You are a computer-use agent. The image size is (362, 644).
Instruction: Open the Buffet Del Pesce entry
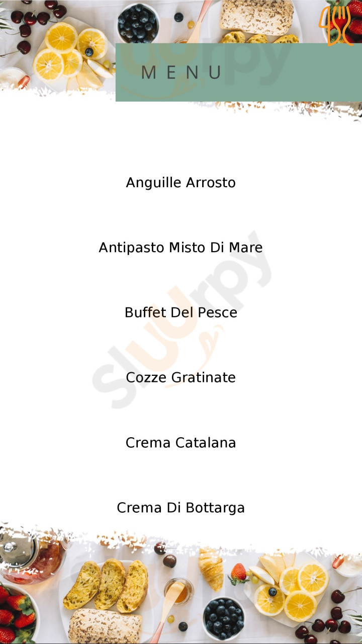[x=180, y=312]
